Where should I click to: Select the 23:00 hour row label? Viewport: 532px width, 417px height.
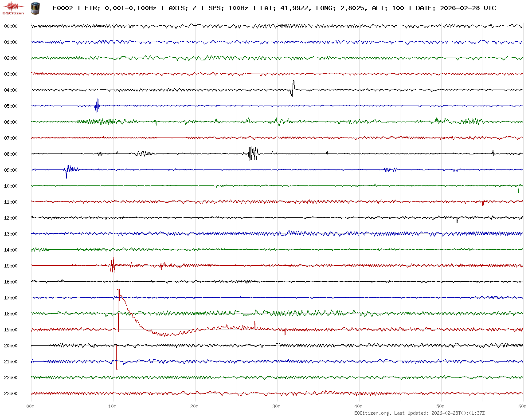pyautogui.click(x=11, y=393)
